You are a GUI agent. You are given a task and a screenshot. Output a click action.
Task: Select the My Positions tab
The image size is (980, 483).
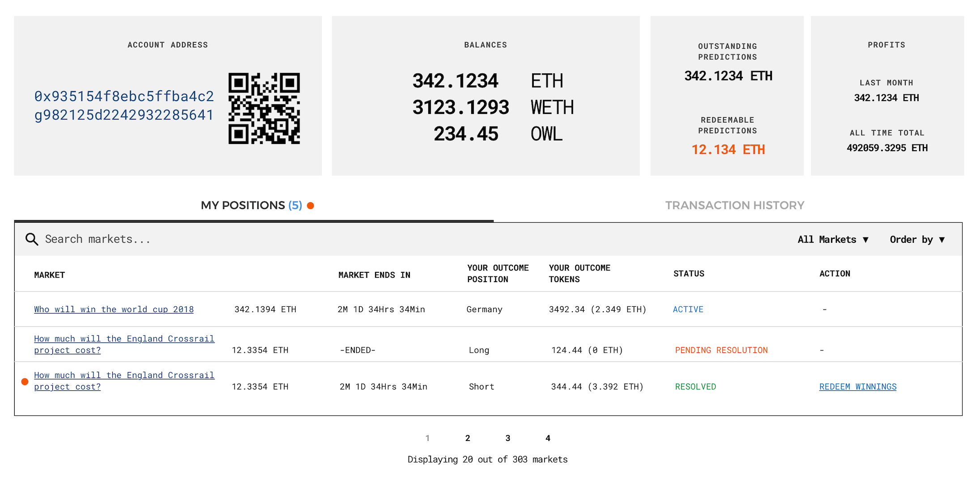(251, 205)
